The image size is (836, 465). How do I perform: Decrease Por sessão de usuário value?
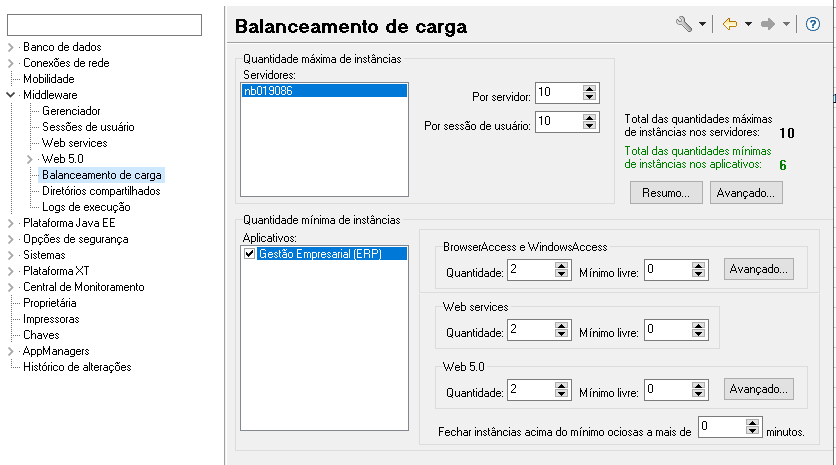(x=589, y=126)
